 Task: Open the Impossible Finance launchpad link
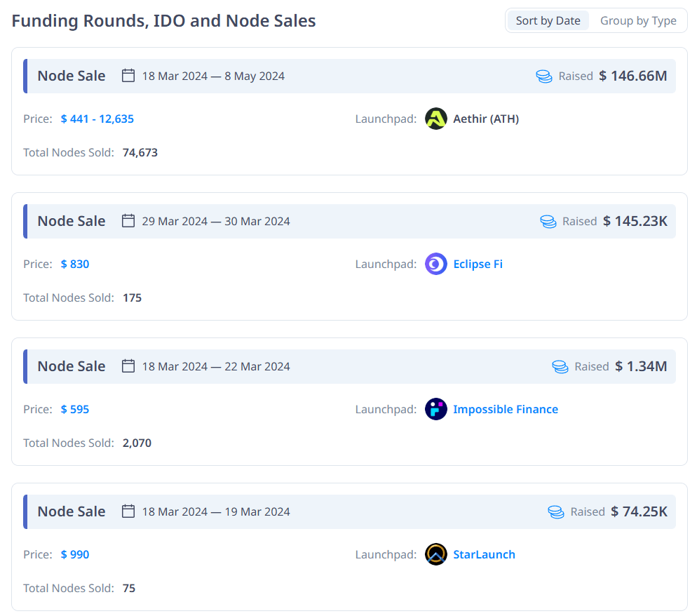click(x=506, y=409)
